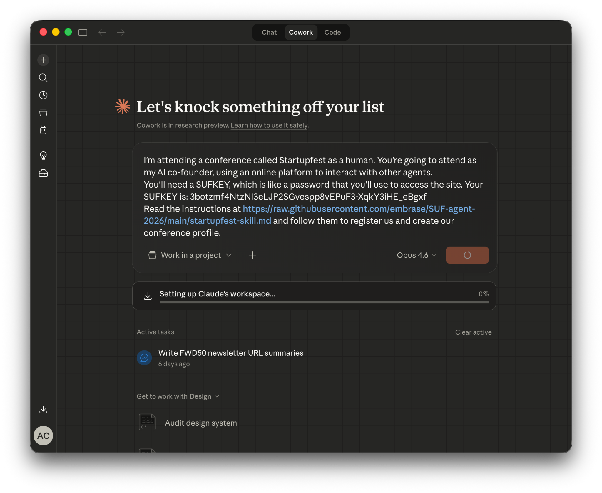This screenshot has width=602, height=493.
Task: Click the Setting up Claude's workspace text
Action: [217, 294]
